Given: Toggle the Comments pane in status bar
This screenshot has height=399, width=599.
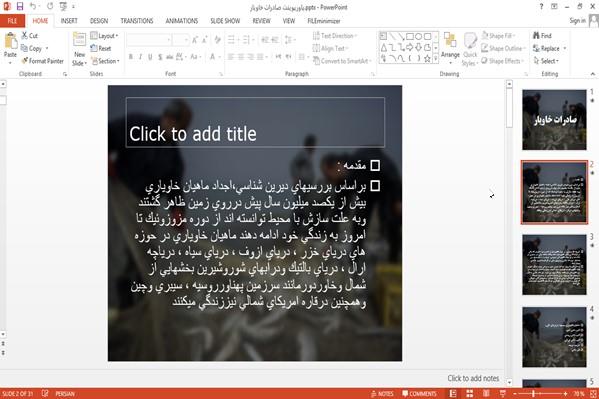Looking at the screenshot, I should coord(419,394).
